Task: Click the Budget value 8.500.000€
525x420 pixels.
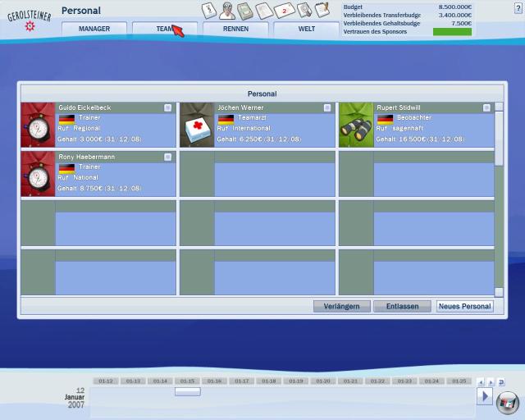Action: coord(455,7)
